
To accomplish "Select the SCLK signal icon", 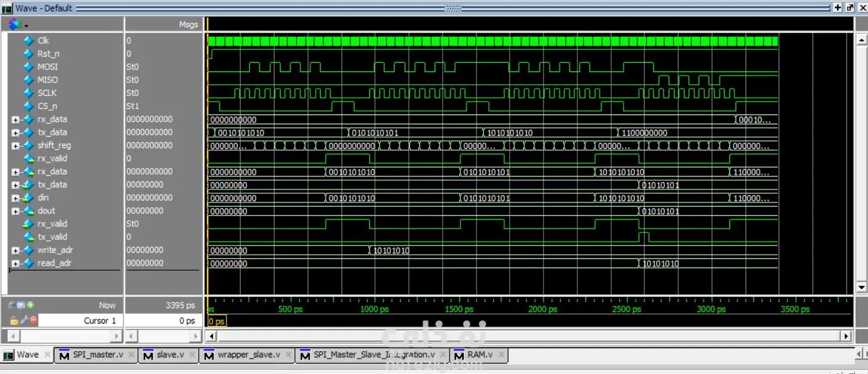I will (28, 93).
